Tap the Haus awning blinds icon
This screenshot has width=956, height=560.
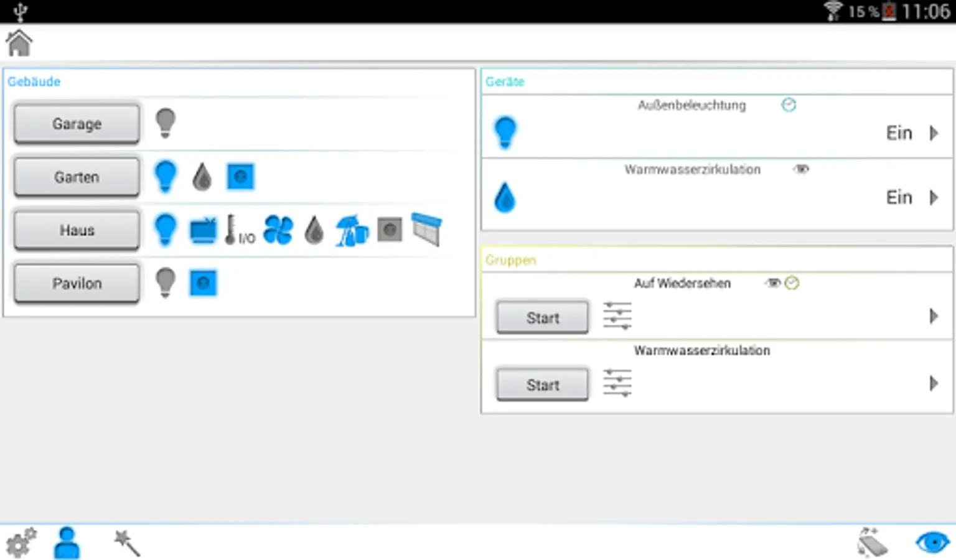tap(427, 230)
